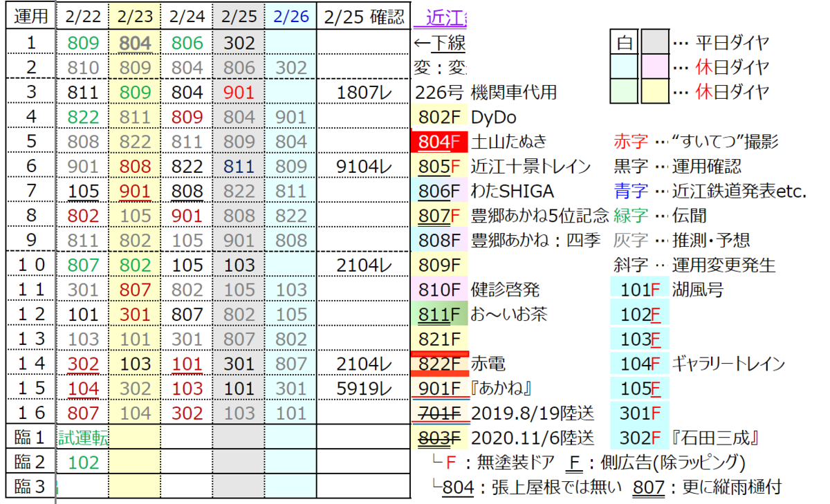Click the green 緑字 legend text

point(631,216)
